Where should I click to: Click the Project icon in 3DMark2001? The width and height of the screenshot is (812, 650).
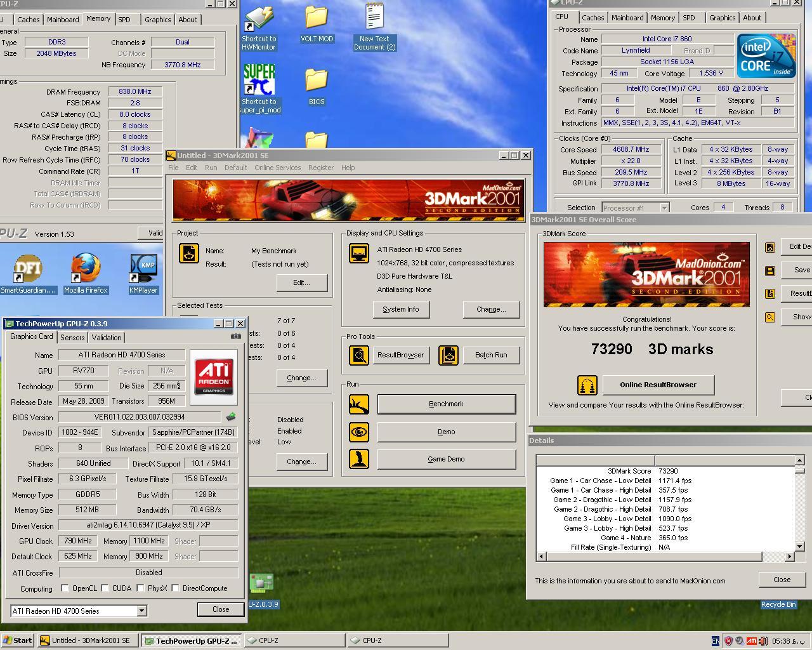pos(189,253)
